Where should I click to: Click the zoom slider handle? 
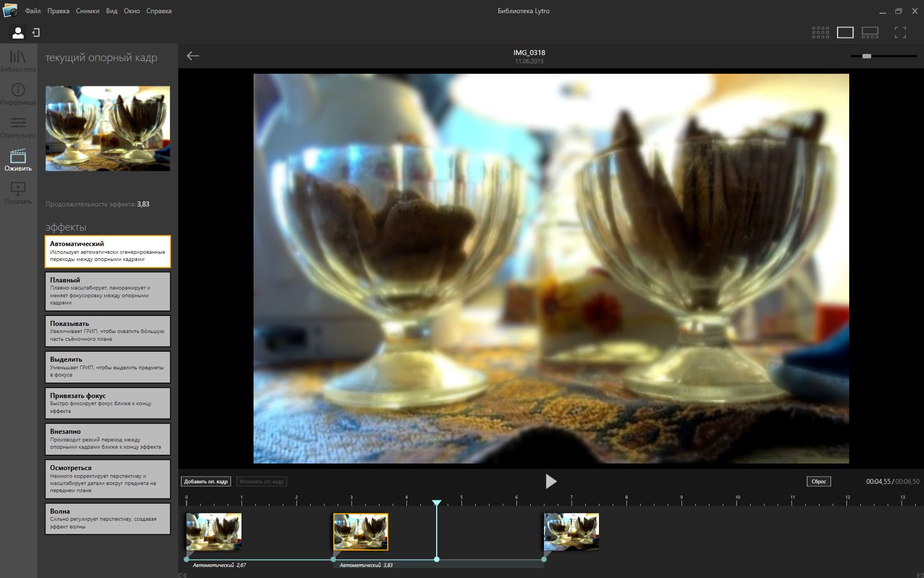coord(867,56)
